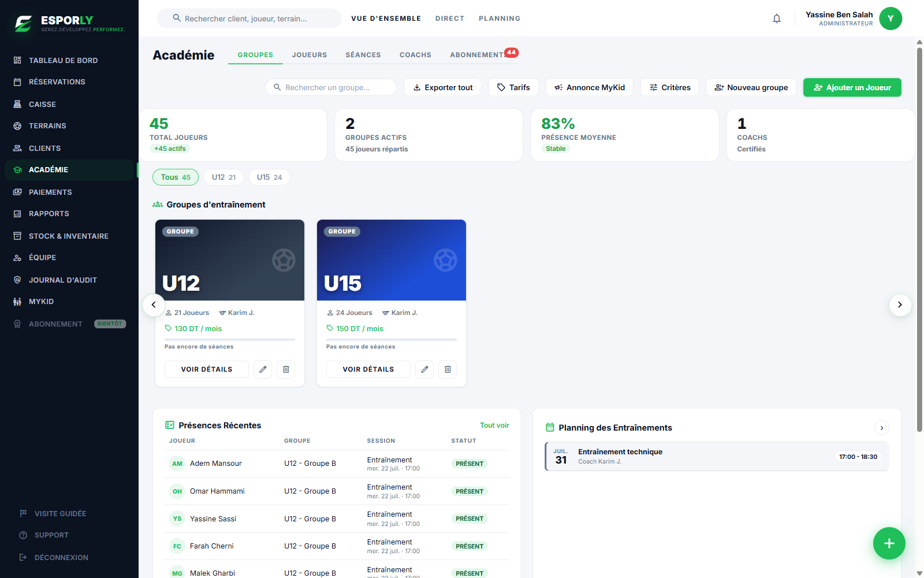Open Rapports in the sidebar

coord(69,214)
